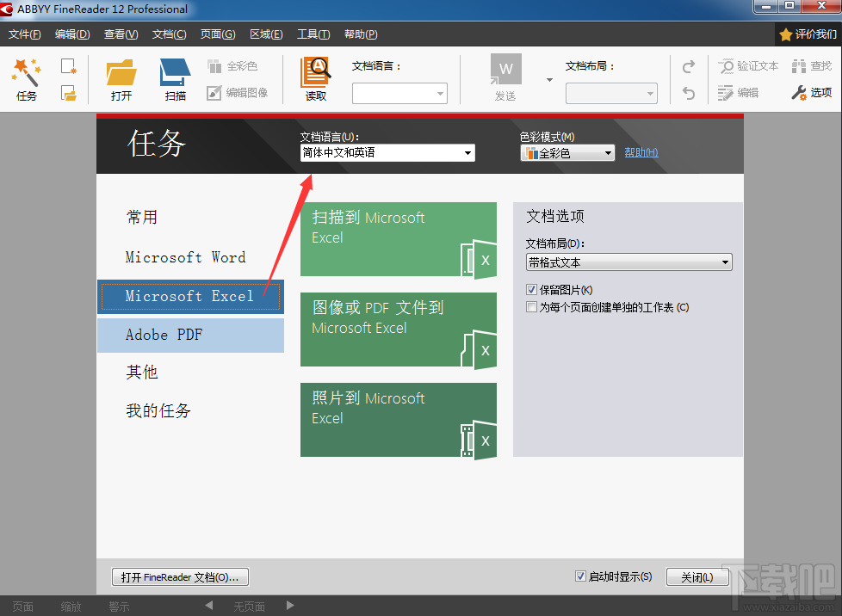Click the 编辑 text editing icon
This screenshot has height=616, width=842.
(x=740, y=93)
